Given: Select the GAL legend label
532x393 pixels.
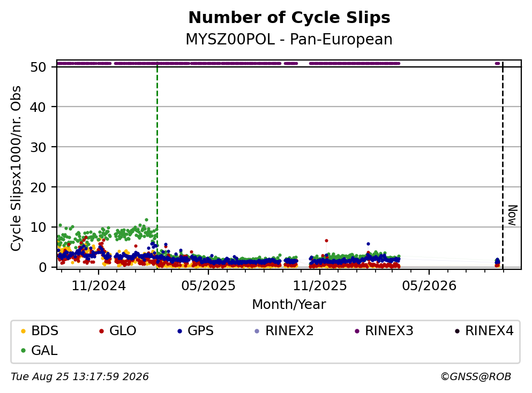Looking at the screenshot, I should 44,351.
